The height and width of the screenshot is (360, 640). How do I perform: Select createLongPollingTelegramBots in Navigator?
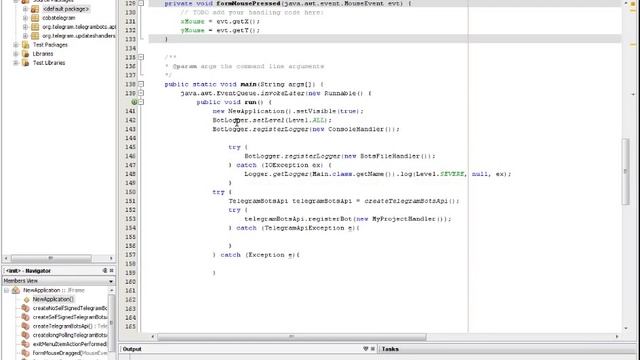70,335
